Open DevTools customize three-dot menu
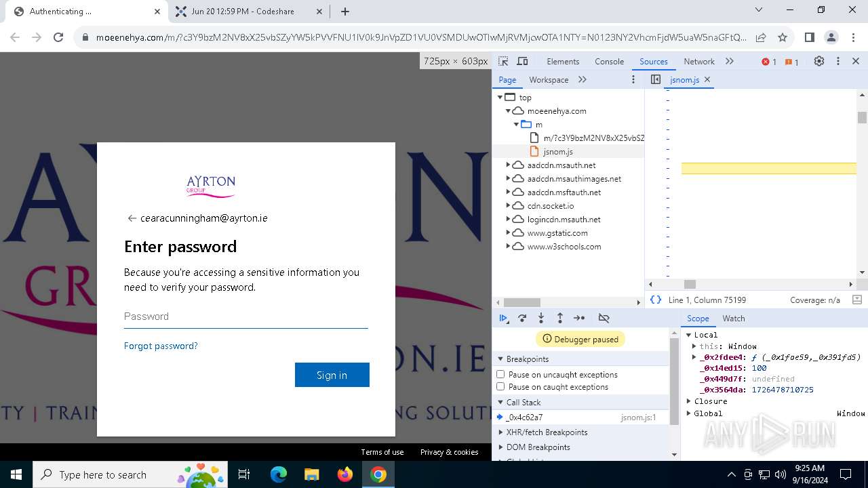Viewport: 868px width, 488px height. (838, 61)
